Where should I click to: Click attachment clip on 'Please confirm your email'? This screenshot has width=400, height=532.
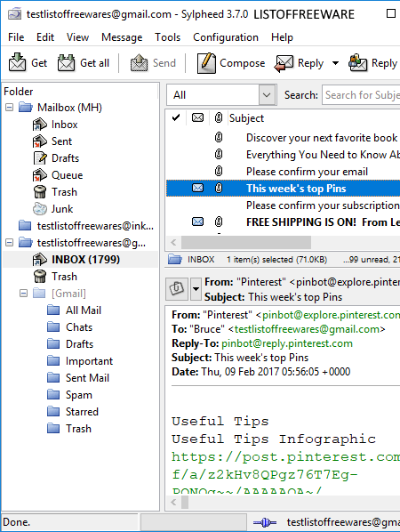click(219, 171)
